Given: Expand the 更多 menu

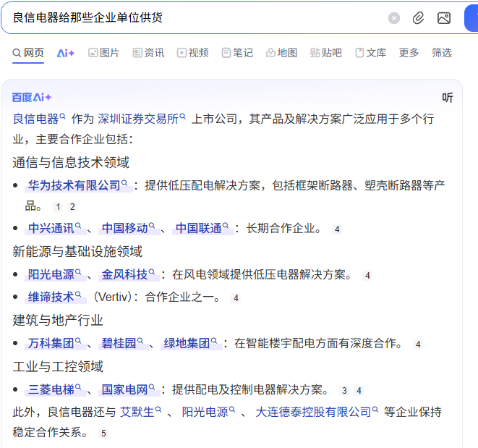Looking at the screenshot, I should pos(409,53).
